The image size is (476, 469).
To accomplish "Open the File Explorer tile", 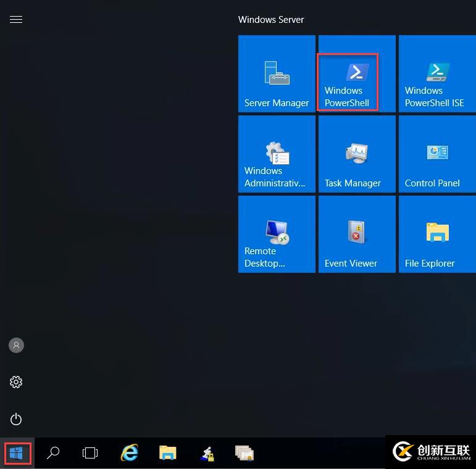I will click(436, 234).
